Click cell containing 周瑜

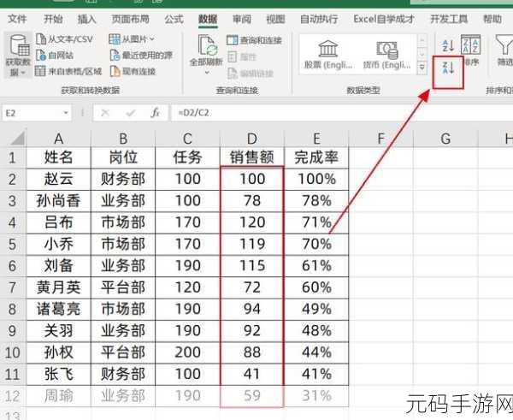[58, 396]
